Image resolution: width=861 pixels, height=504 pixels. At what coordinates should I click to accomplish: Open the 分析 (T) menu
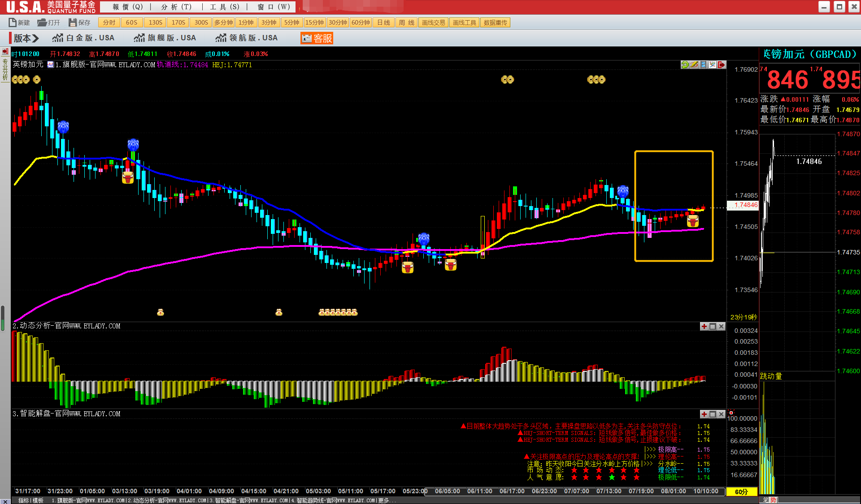(176, 7)
